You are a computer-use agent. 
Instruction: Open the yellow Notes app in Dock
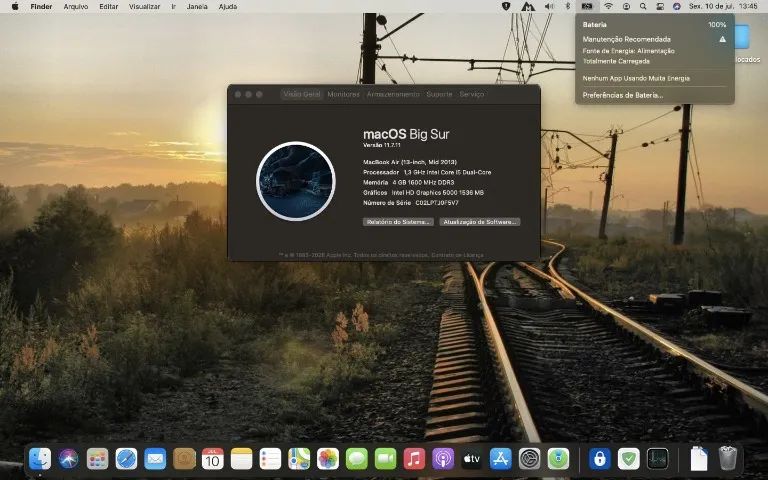coord(241,459)
